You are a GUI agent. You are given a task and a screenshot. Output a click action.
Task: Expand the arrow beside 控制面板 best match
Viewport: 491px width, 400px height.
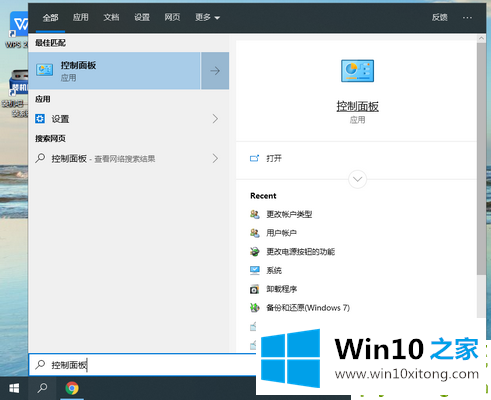[x=215, y=71]
